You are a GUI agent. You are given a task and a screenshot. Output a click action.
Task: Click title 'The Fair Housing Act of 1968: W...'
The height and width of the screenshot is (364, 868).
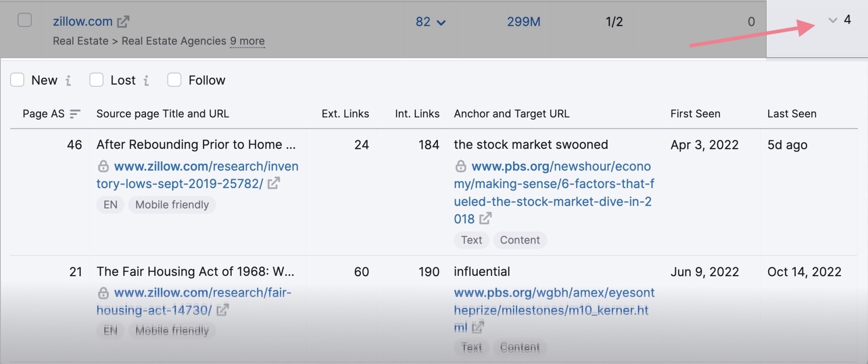195,271
